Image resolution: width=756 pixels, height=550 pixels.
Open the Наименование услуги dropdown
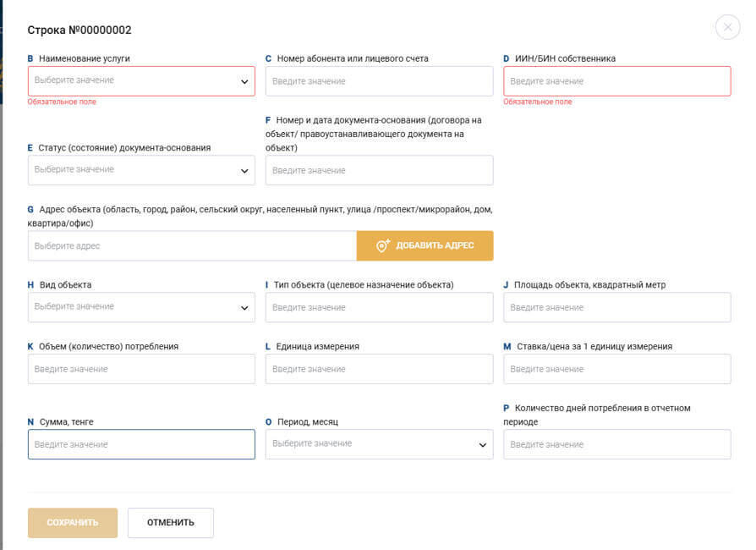(141, 81)
